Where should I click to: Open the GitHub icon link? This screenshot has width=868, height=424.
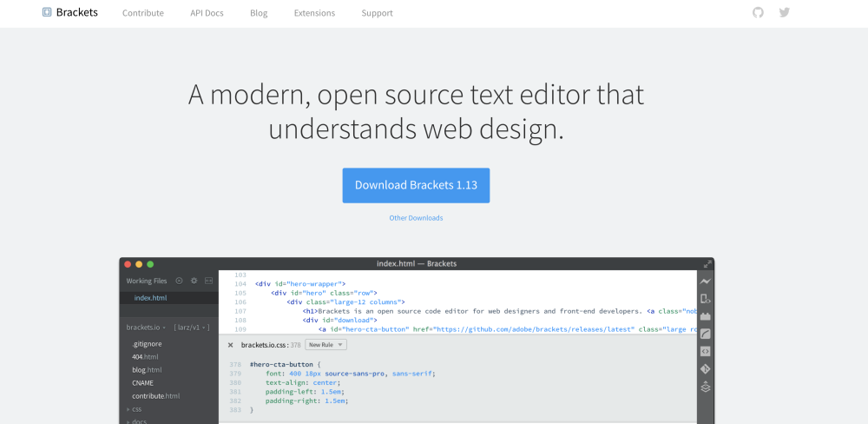[758, 12]
